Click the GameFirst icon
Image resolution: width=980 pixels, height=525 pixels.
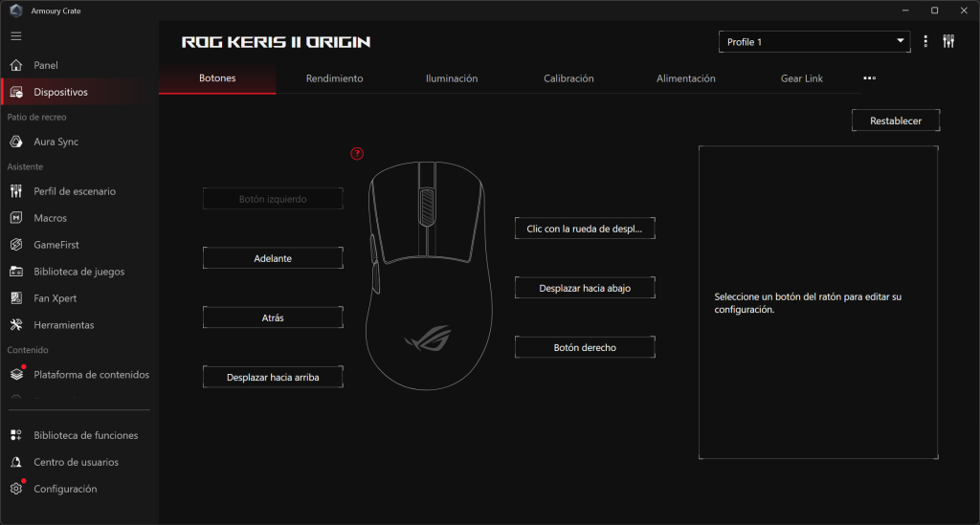[x=16, y=245]
